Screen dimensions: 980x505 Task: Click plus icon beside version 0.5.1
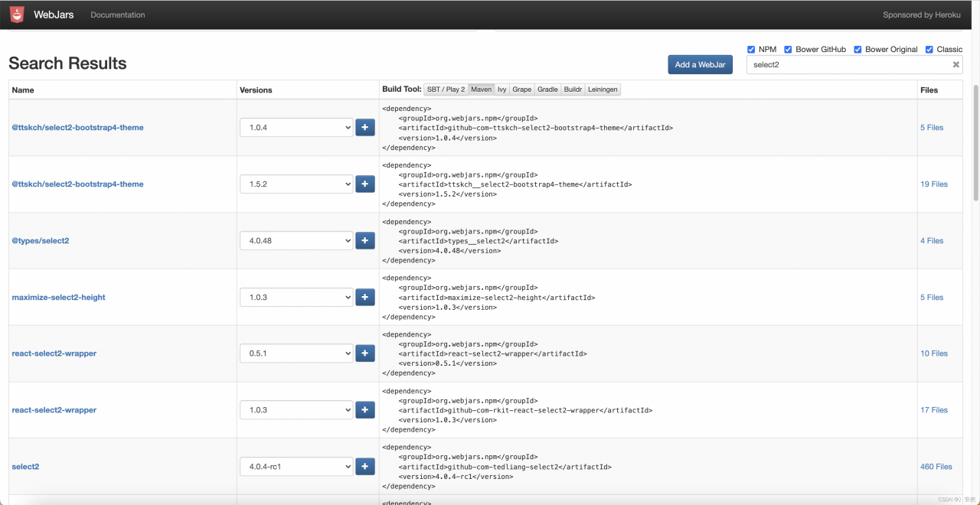coord(364,353)
